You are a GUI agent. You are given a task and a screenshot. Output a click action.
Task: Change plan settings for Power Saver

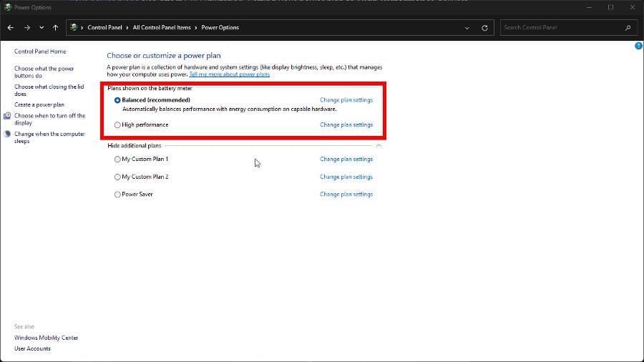[x=346, y=194]
